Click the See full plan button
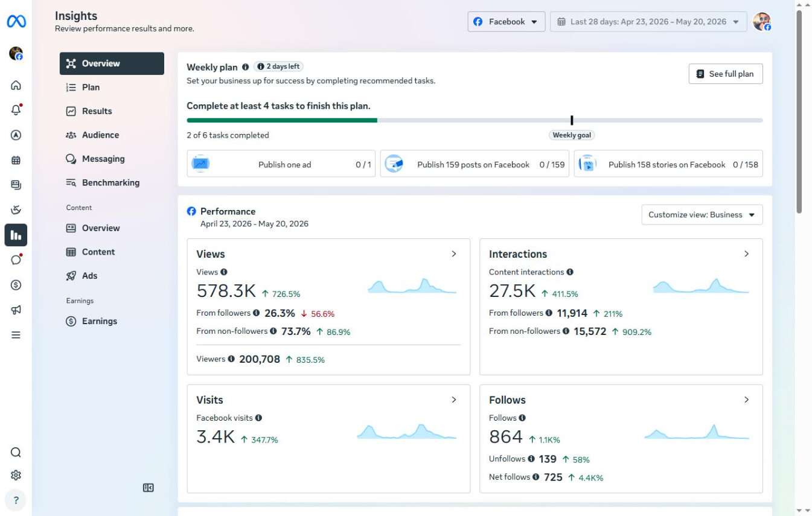 click(x=726, y=74)
